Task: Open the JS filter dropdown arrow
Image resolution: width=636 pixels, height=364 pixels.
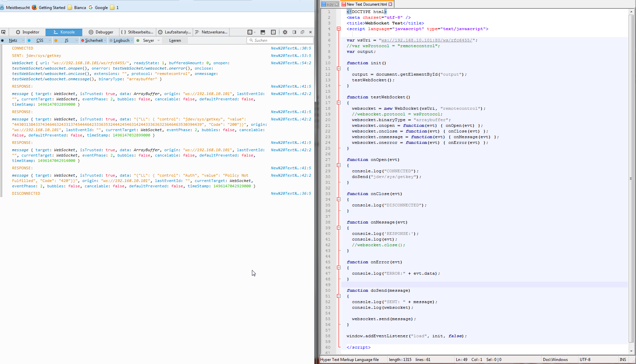Action: pos(77,40)
